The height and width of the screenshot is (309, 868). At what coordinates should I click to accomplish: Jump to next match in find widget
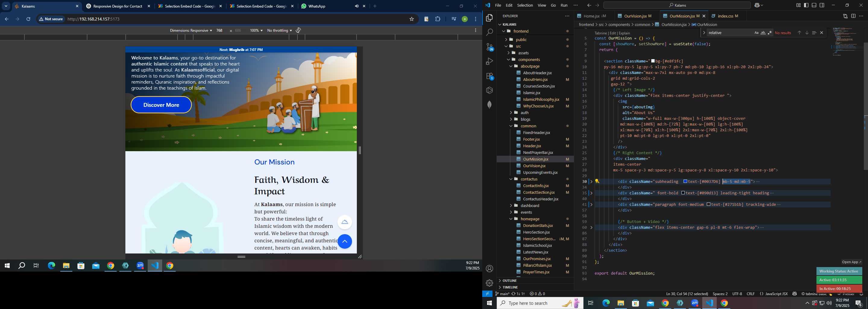click(x=807, y=33)
